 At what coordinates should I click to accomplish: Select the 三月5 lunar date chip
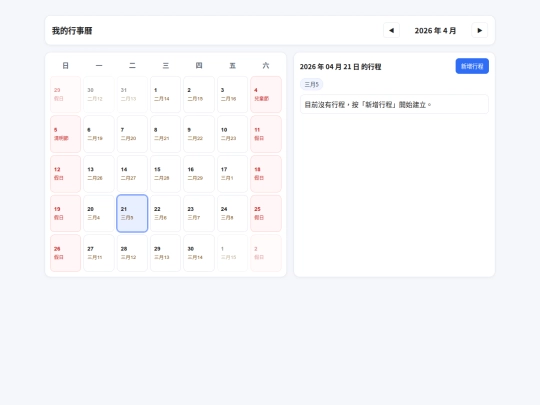tap(312, 84)
